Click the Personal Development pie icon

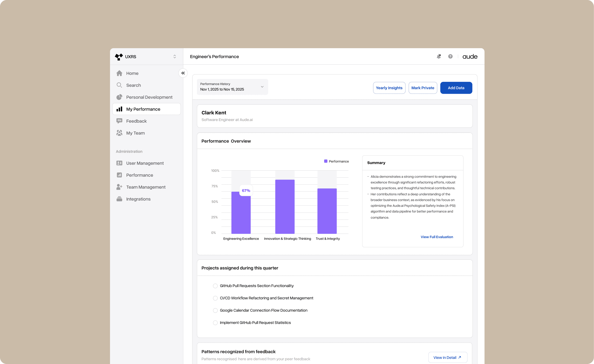[x=119, y=97]
